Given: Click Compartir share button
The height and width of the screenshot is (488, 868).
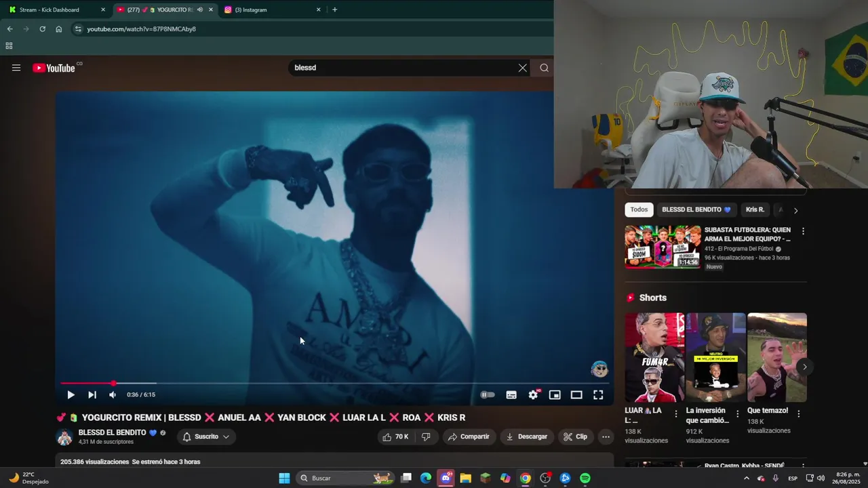Looking at the screenshot, I should pyautogui.click(x=469, y=437).
